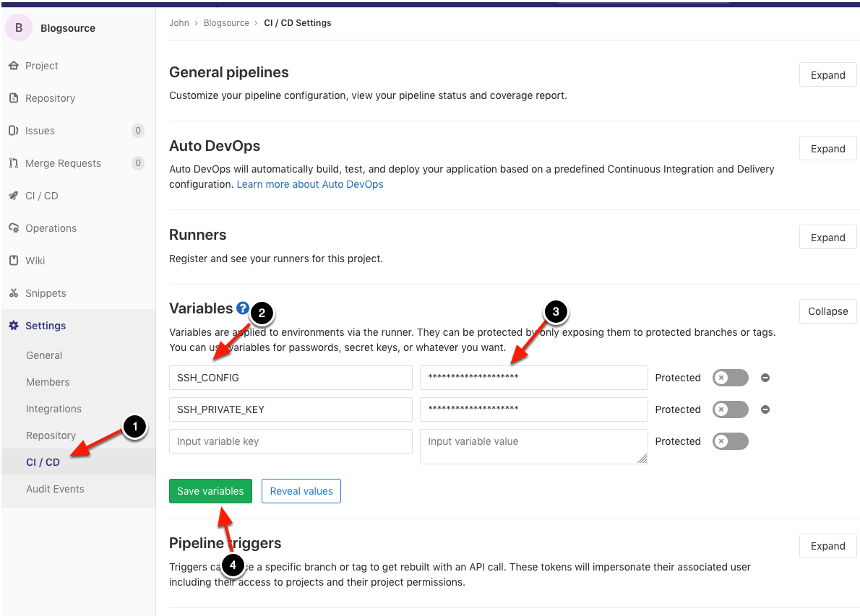Open Issues via its sidebar icon

[13, 131]
